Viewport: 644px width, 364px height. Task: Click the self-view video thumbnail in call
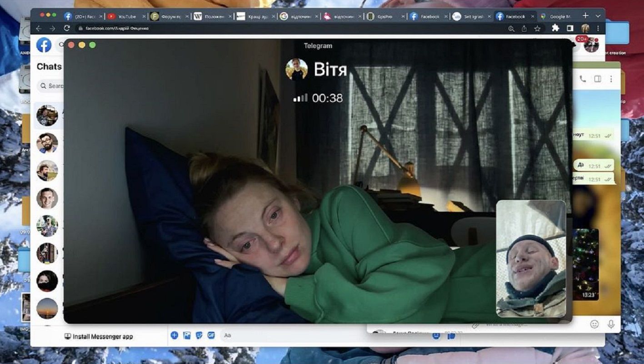(x=531, y=258)
